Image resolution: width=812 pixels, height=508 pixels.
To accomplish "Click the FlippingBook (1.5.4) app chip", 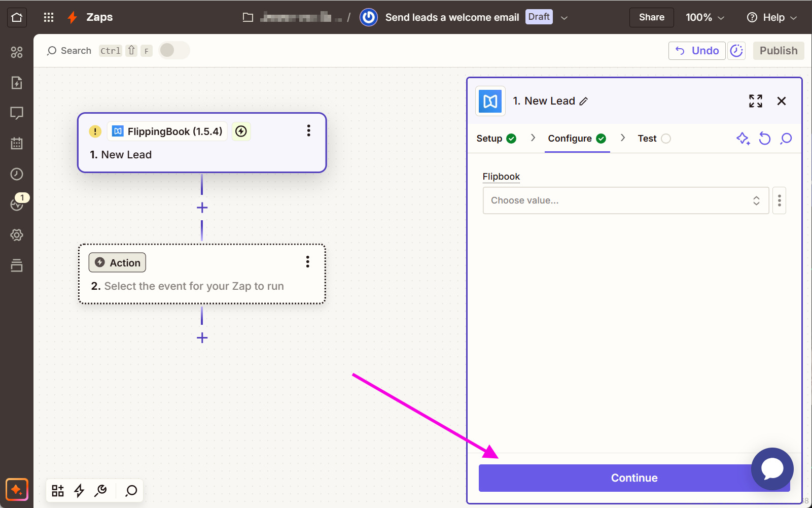I will click(167, 131).
